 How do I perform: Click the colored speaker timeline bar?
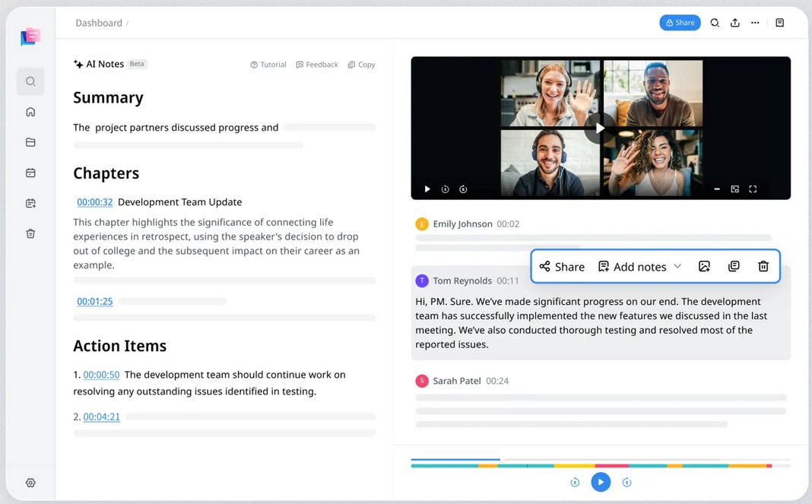coord(592,466)
